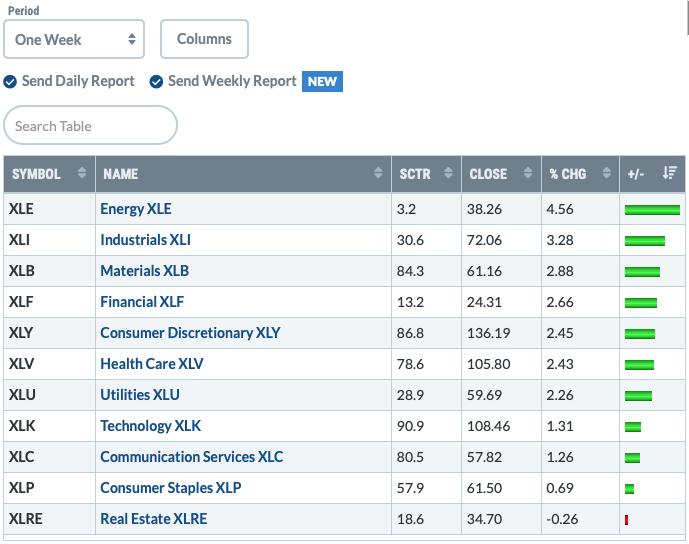Image resolution: width=689 pixels, height=544 pixels.
Task: Sort table by NAME column arrows
Action: click(x=378, y=172)
